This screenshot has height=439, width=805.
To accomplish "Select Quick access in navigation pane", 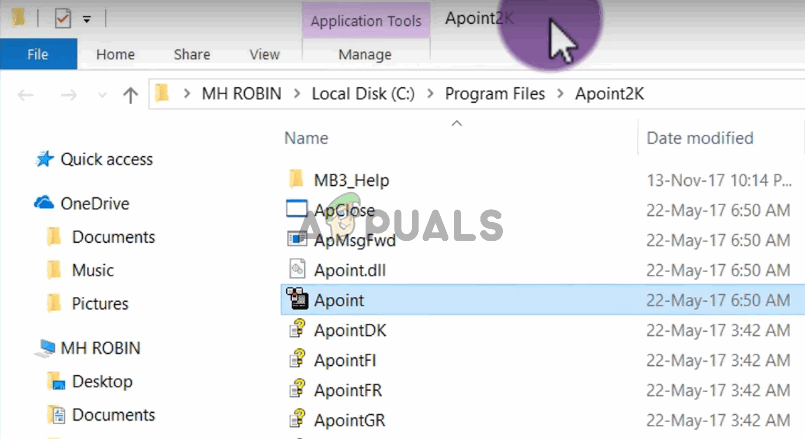I will [106, 160].
